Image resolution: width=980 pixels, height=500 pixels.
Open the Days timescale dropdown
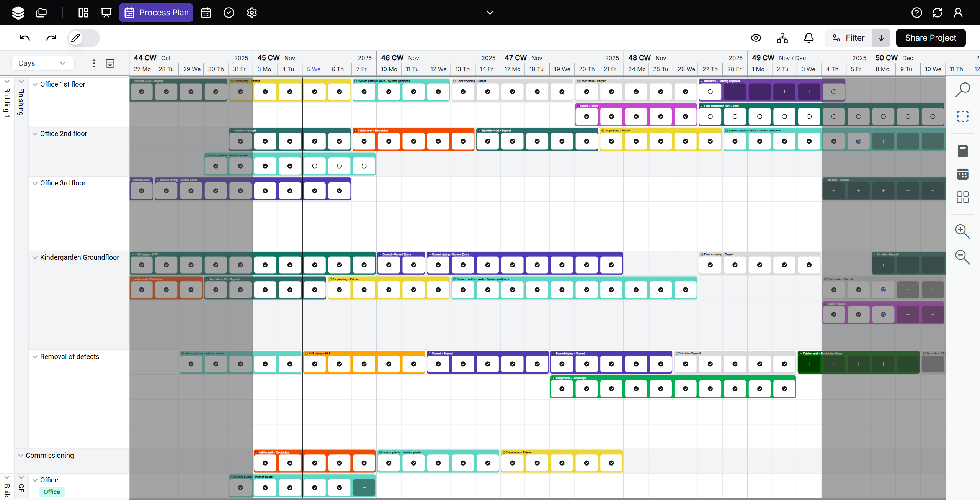42,63
